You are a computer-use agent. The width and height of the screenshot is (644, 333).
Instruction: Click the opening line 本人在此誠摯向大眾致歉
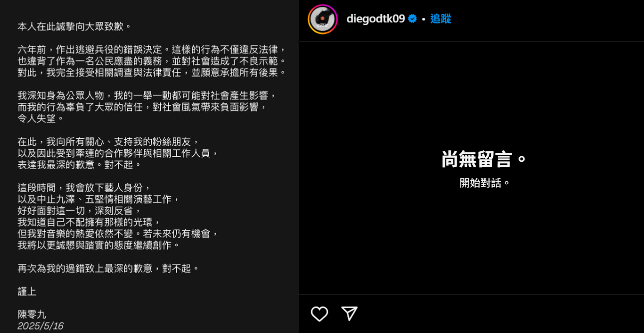(75, 26)
